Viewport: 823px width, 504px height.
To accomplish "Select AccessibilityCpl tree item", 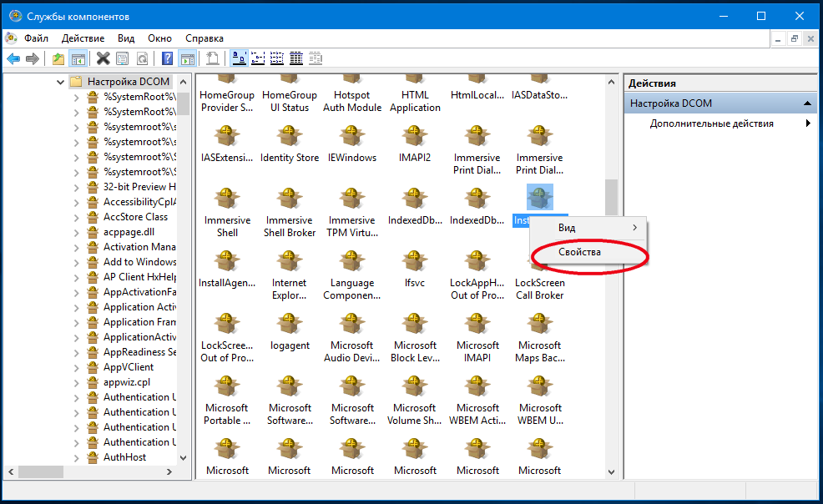I will point(139,202).
